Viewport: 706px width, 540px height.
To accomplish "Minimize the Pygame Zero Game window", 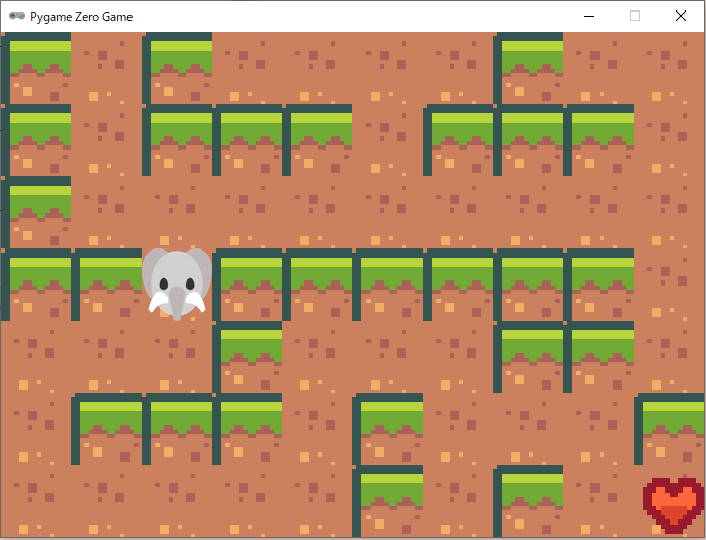I will (x=589, y=16).
